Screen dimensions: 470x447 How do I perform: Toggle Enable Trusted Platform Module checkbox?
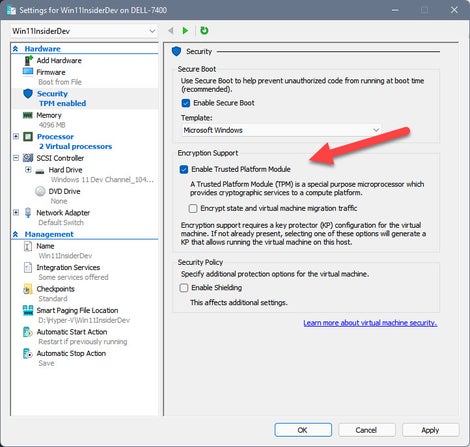pyautogui.click(x=184, y=169)
